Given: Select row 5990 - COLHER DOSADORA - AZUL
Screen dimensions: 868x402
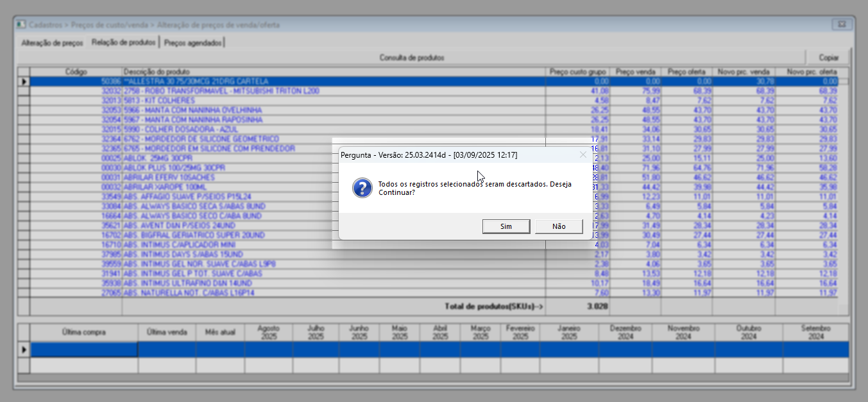Looking at the screenshot, I should pyautogui.click(x=434, y=130).
